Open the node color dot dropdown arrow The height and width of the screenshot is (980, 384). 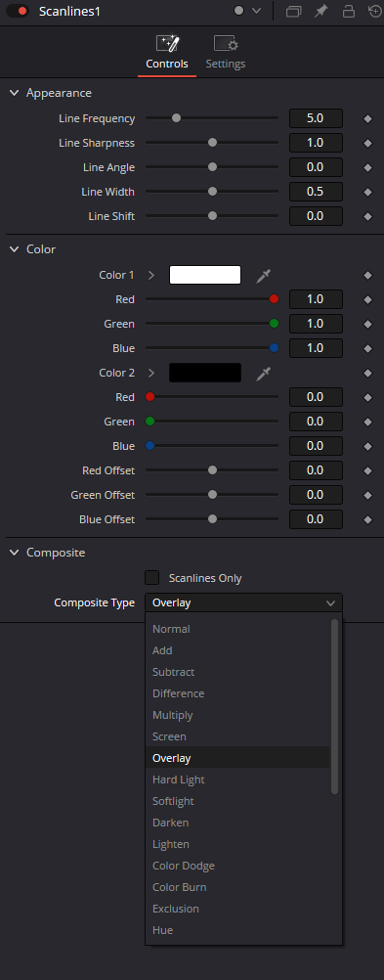coord(256,12)
